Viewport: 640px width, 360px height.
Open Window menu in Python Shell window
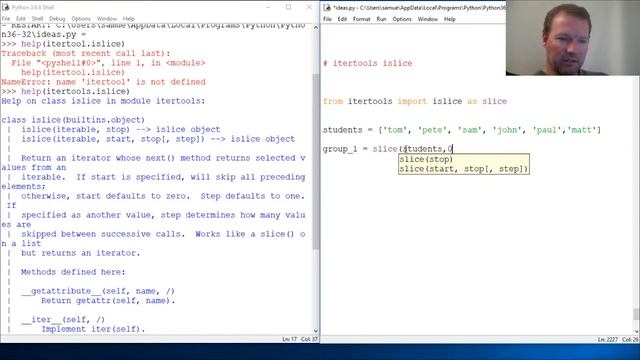point(107,19)
